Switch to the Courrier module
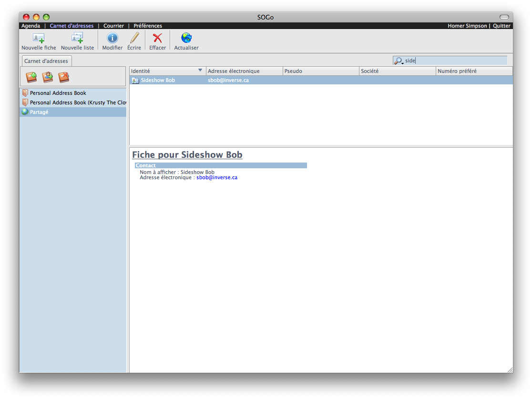The height and width of the screenshot is (399, 532). tap(113, 26)
